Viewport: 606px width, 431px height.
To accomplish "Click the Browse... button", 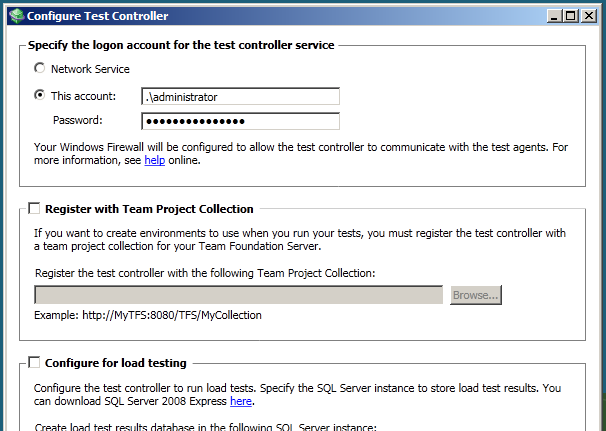I will tap(476, 295).
